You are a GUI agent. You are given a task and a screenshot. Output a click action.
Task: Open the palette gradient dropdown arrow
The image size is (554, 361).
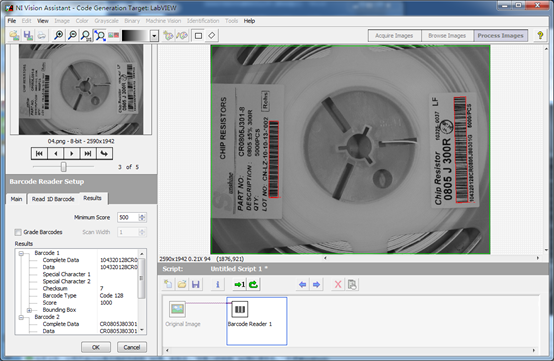click(x=154, y=36)
